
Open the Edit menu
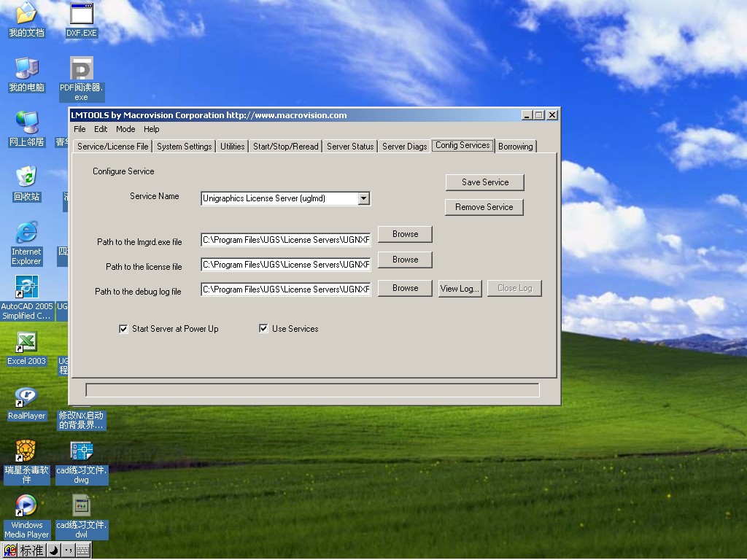tap(101, 129)
